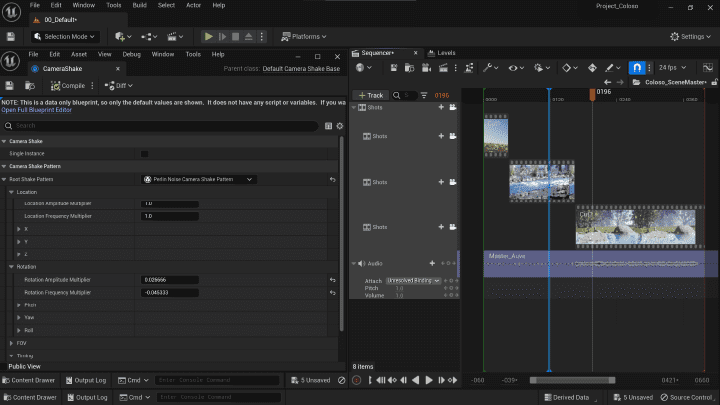Play the sequence forward in Sequencer
This screenshot has height=405, width=720.
[429, 380]
